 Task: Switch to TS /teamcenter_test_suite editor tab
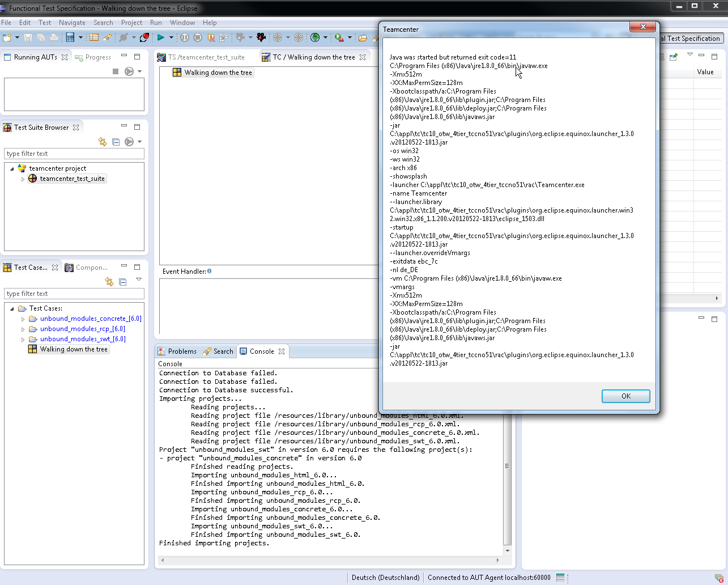coord(201,57)
